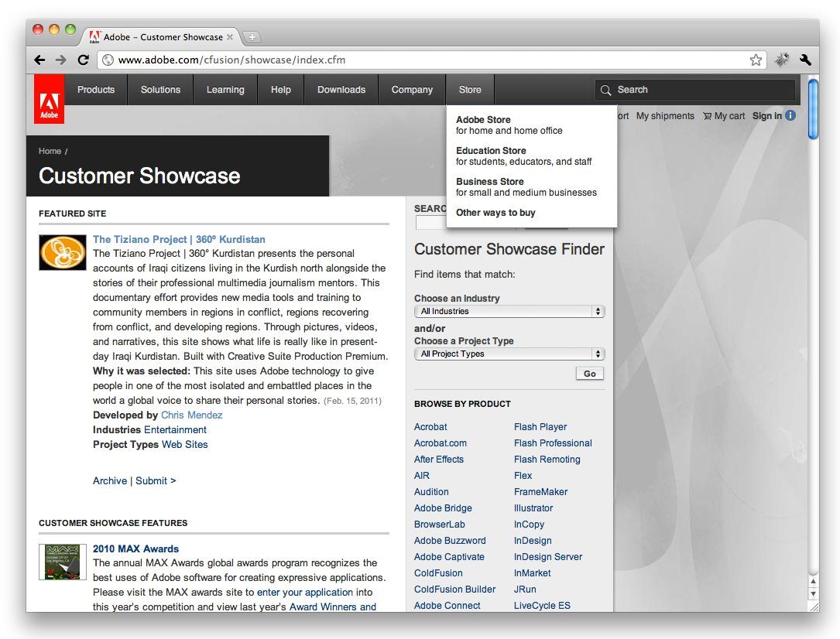Browse the Adobe Bridge product link
This screenshot has width=840, height=639.
[x=443, y=508]
